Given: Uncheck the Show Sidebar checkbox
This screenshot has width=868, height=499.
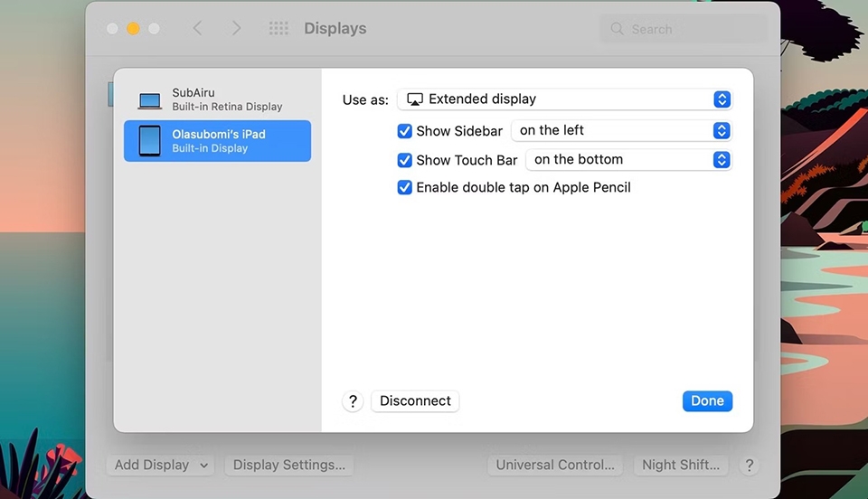Looking at the screenshot, I should click(405, 131).
